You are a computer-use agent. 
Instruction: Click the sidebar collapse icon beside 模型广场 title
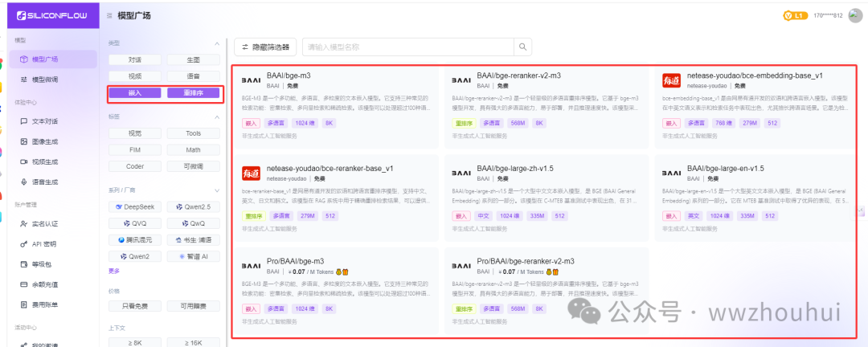tap(109, 15)
